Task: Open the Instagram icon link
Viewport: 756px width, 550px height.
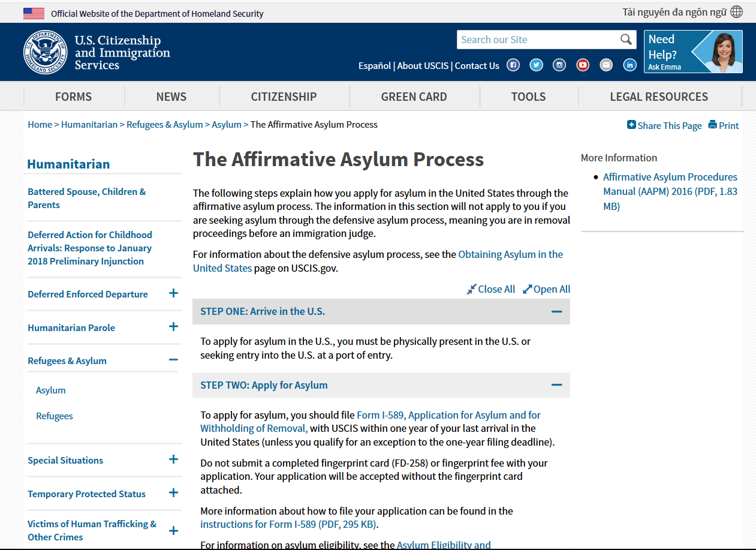Action: pos(559,65)
